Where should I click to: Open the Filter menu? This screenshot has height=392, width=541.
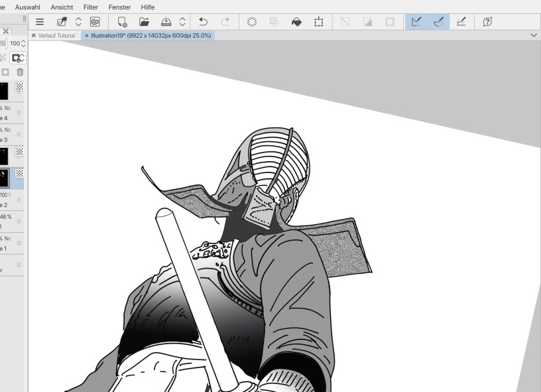(x=91, y=7)
